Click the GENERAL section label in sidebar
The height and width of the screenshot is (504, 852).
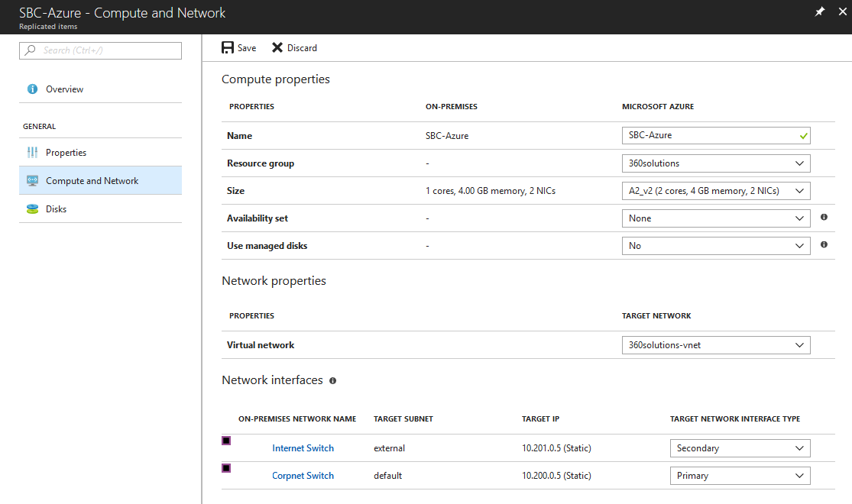[x=39, y=127]
